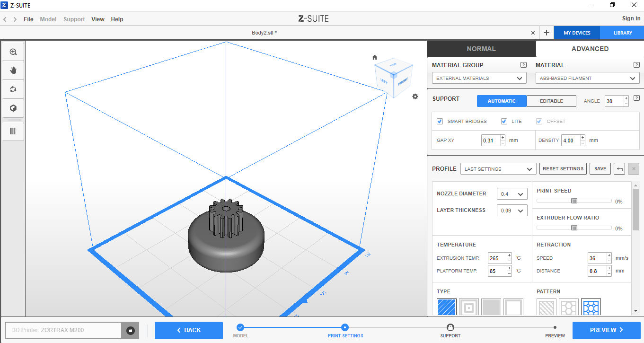The image size is (644, 343).
Task: Activate the Pan hand tool
Action: tap(13, 70)
